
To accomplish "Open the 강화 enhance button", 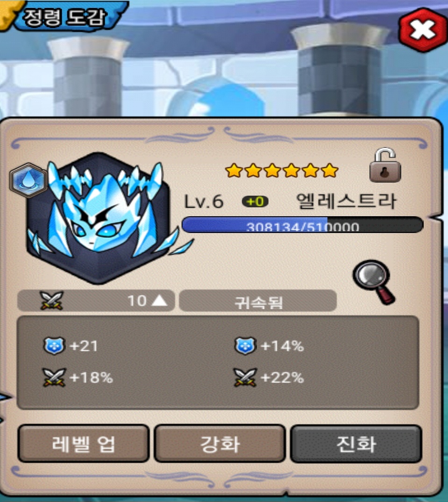I will [220, 444].
